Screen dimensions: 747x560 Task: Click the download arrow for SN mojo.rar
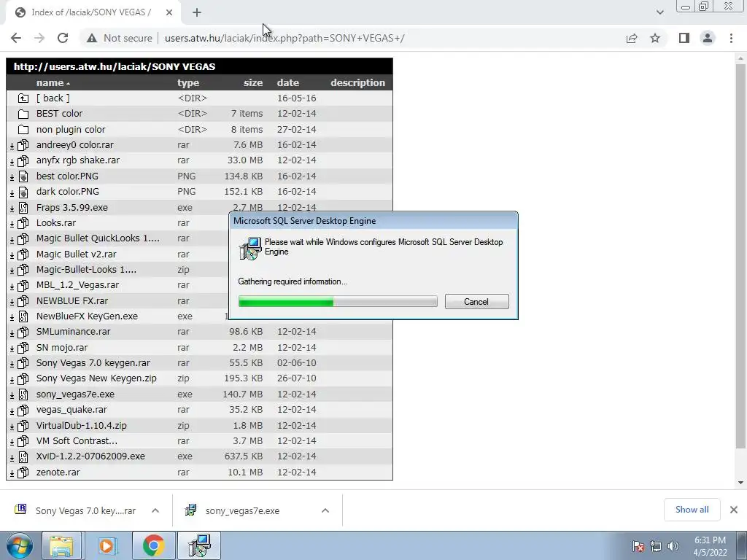tap(12, 348)
